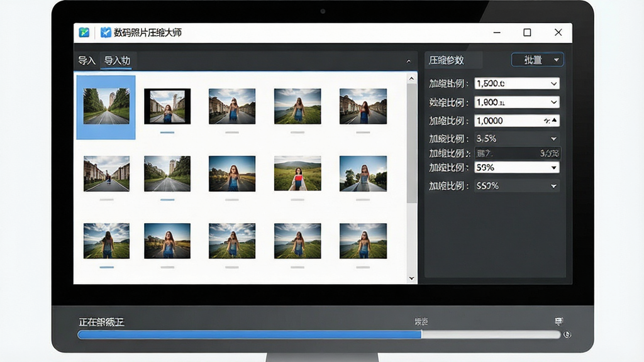644x362 pixels.
Task: Click the small monitor icon above the progress bar
Action: [x=558, y=321]
